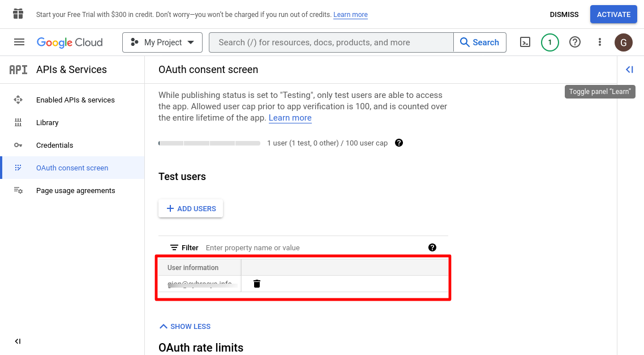The width and height of the screenshot is (644, 355).
Task: Open the Help question mark menu
Action: point(575,42)
